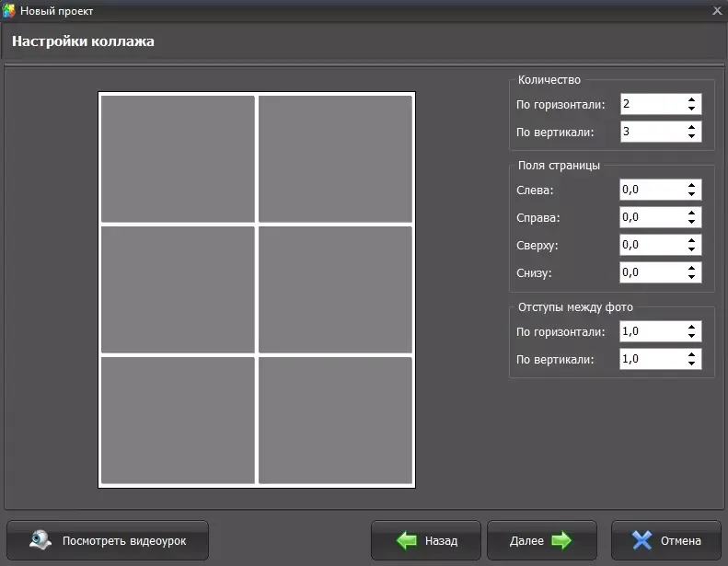
Task: Decrease vertical photo spacing with down arrow
Action: click(x=691, y=364)
